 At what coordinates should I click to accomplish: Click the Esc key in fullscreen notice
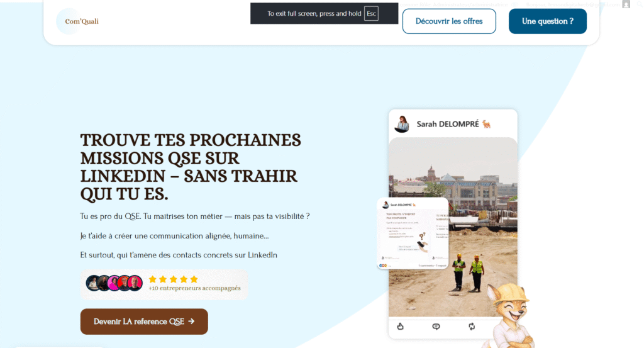click(x=371, y=13)
